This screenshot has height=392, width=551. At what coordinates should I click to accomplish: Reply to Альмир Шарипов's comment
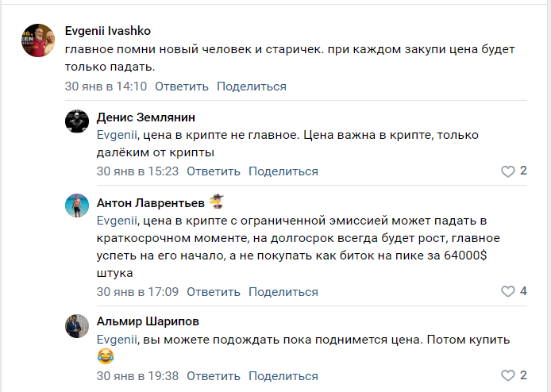coord(214,376)
